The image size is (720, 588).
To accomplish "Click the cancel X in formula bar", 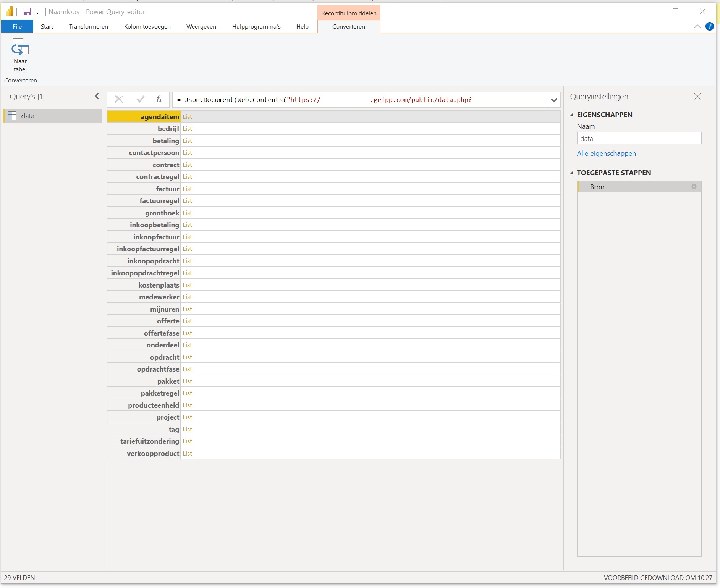I will pyautogui.click(x=119, y=100).
